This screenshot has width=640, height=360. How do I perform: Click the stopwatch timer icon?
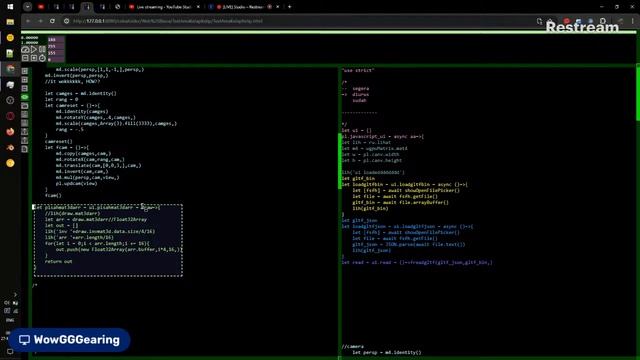tap(42, 58)
